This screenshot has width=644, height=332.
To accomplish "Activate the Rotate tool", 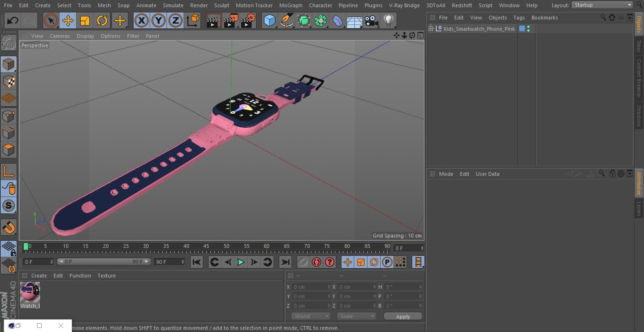I will 102,21.
